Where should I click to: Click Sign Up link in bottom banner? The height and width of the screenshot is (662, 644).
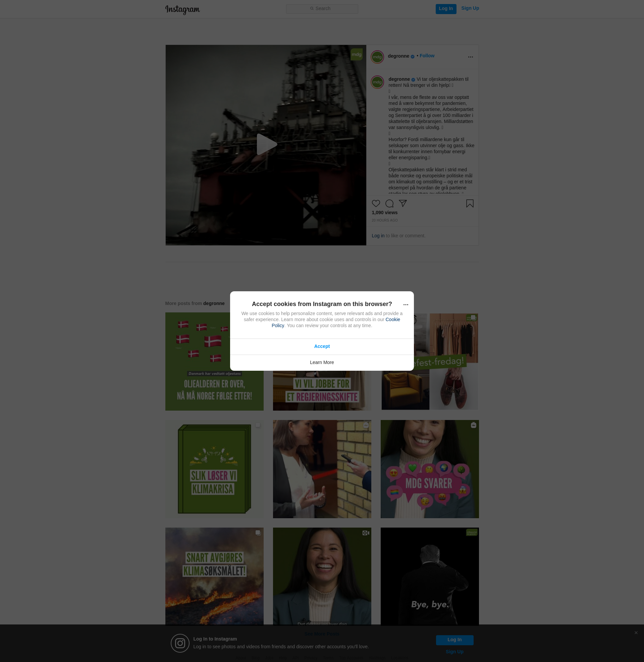click(454, 652)
